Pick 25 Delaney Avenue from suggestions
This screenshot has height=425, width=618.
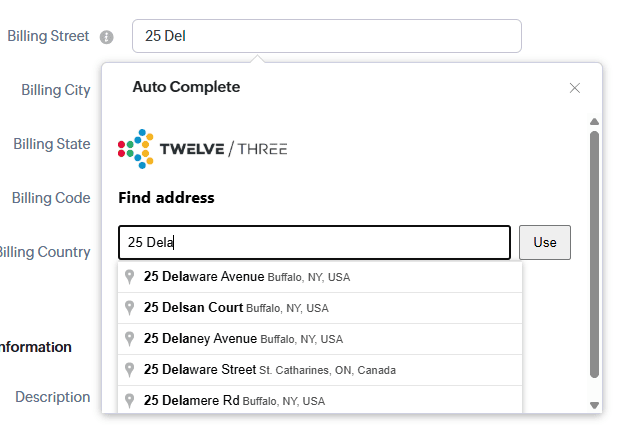243,339
